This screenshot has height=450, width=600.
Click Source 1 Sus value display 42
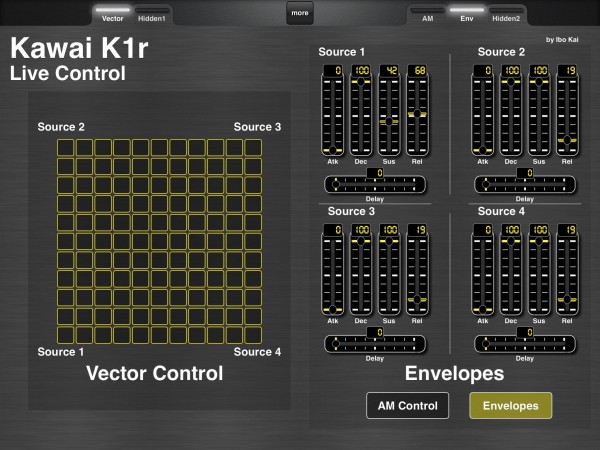coord(389,70)
